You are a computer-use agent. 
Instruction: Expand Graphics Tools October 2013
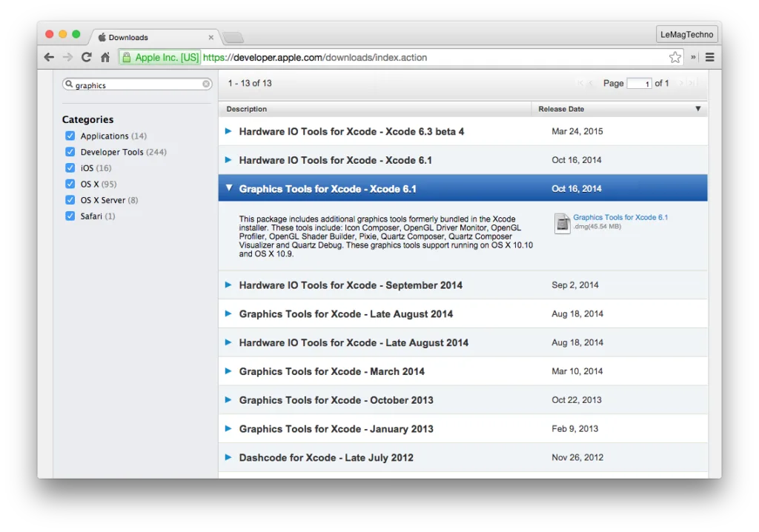pyautogui.click(x=228, y=400)
